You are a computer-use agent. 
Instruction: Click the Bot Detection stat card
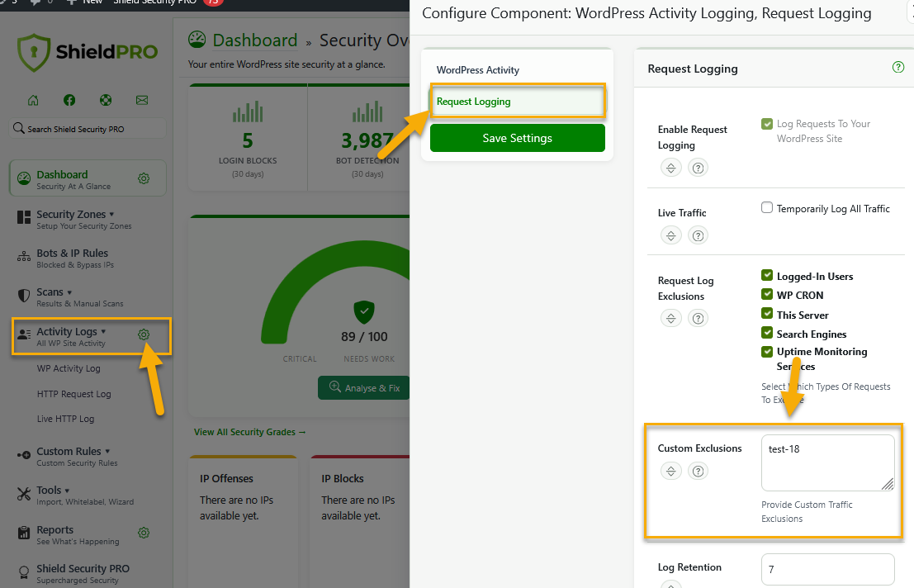click(x=359, y=138)
